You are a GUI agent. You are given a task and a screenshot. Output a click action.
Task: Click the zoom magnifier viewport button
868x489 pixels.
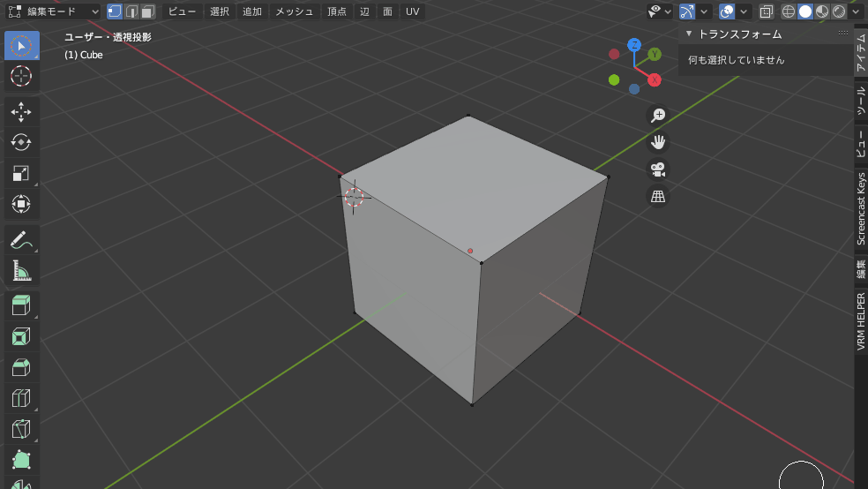pyautogui.click(x=658, y=116)
